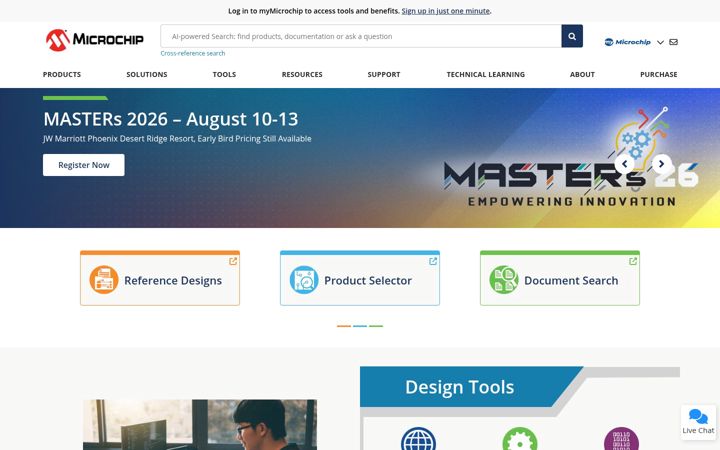
Task: Click the MASTERs 26 banner graphic
Action: point(571,158)
